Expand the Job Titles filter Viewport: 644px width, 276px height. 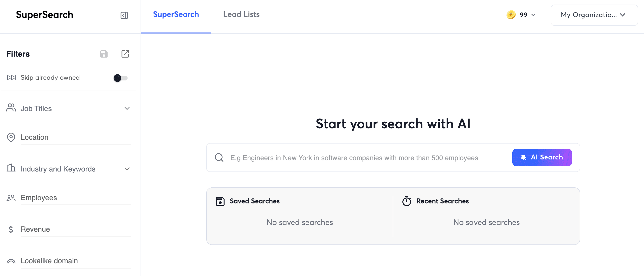point(127,108)
